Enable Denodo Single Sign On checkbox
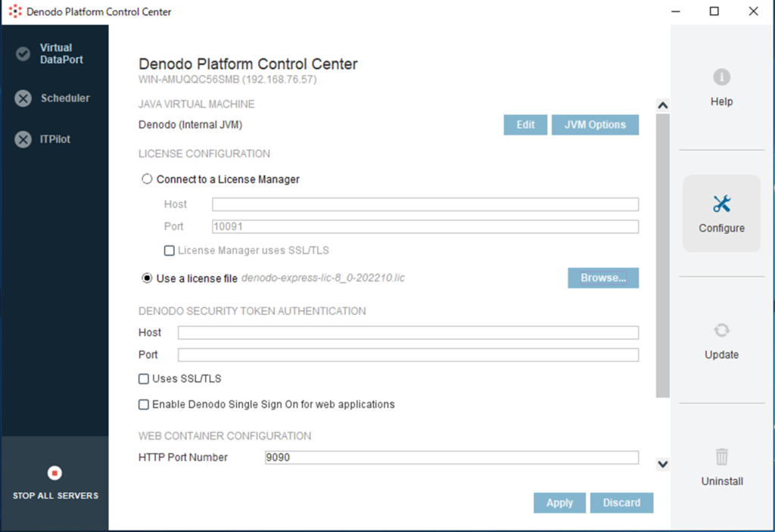The width and height of the screenshot is (775, 532). point(144,405)
